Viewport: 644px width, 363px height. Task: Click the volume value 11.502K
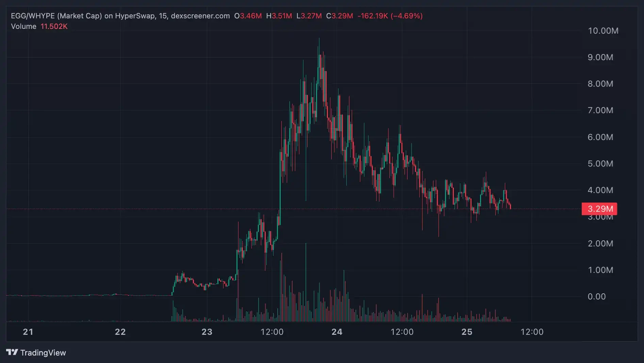pyautogui.click(x=54, y=27)
